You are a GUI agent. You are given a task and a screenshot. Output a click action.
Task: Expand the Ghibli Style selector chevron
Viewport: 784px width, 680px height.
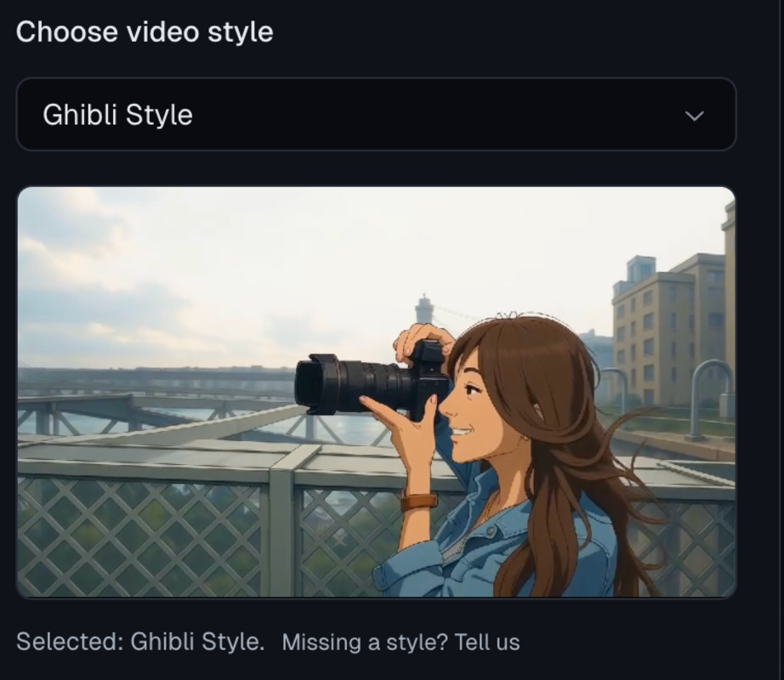pyautogui.click(x=694, y=114)
